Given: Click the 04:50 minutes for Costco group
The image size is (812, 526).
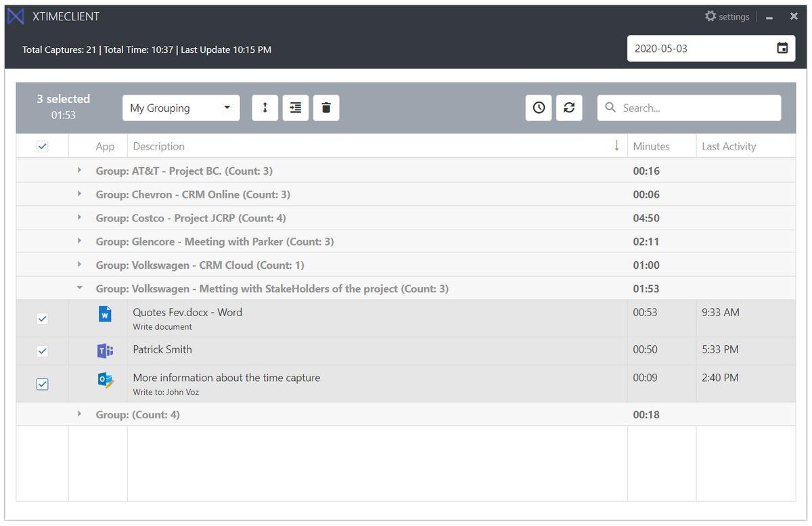Looking at the screenshot, I should [x=646, y=218].
